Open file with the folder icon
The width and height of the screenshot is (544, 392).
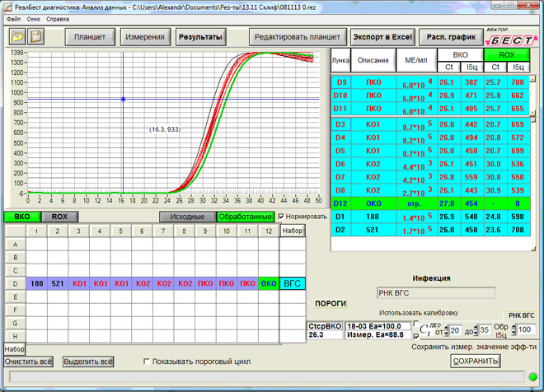(x=16, y=37)
